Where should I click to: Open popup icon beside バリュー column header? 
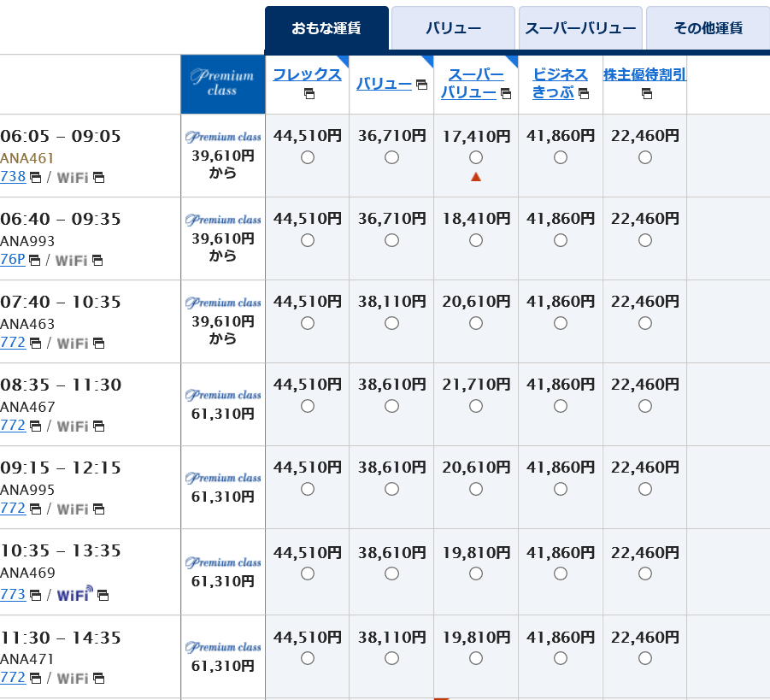[421, 85]
